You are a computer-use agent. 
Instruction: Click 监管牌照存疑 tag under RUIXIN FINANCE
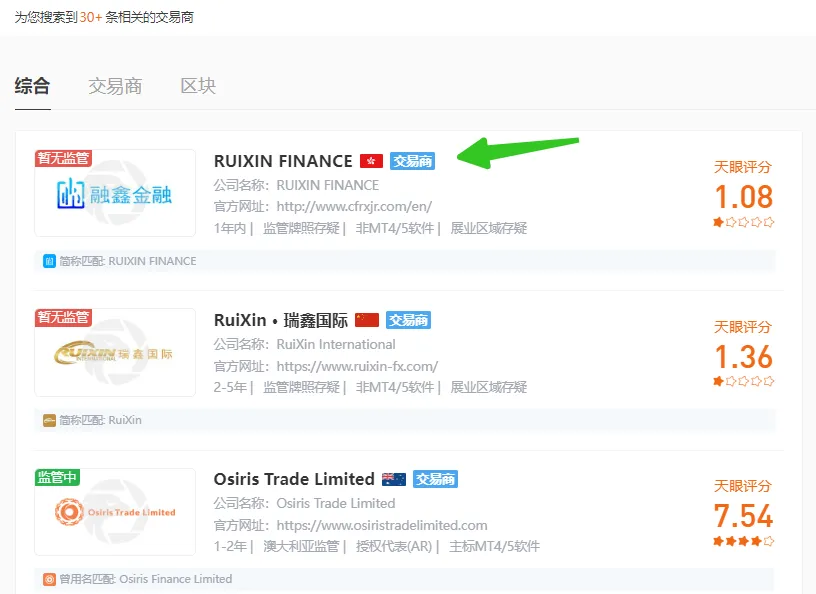click(301, 228)
